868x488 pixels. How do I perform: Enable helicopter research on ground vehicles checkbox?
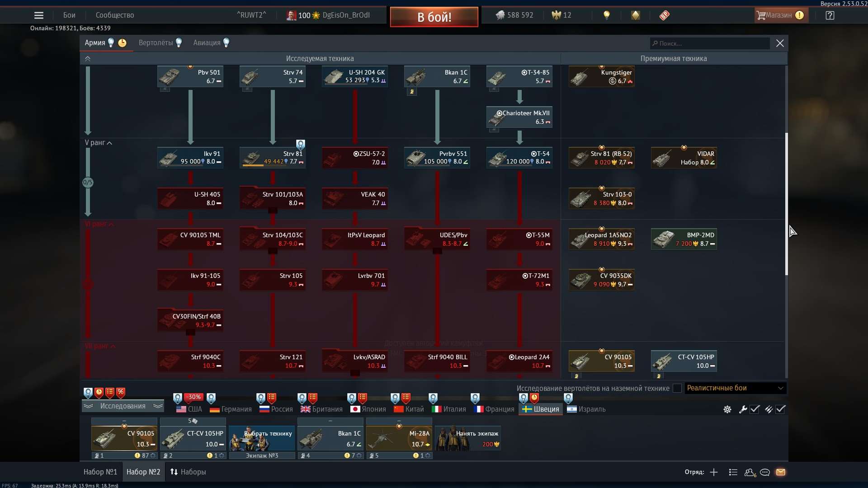click(x=677, y=388)
